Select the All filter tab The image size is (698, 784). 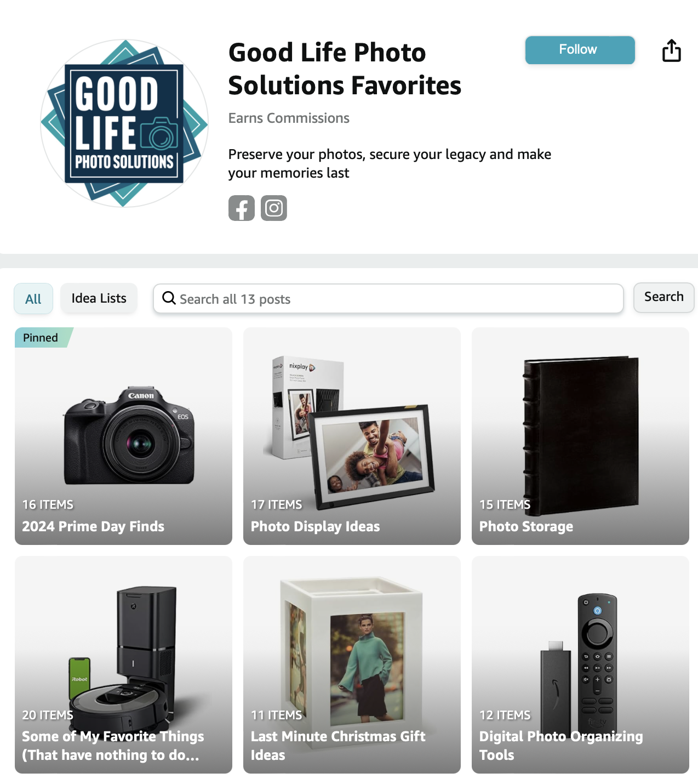tap(33, 299)
